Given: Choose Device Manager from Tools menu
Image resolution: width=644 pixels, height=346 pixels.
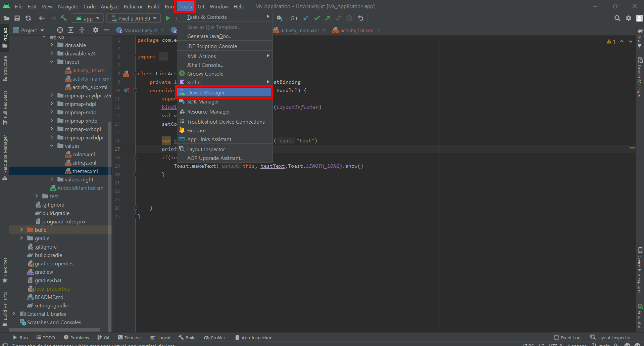Looking at the screenshot, I should pos(224,92).
